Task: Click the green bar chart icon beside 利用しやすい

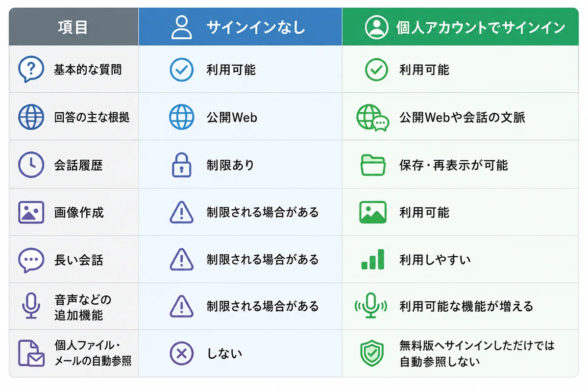Action: coord(373,259)
